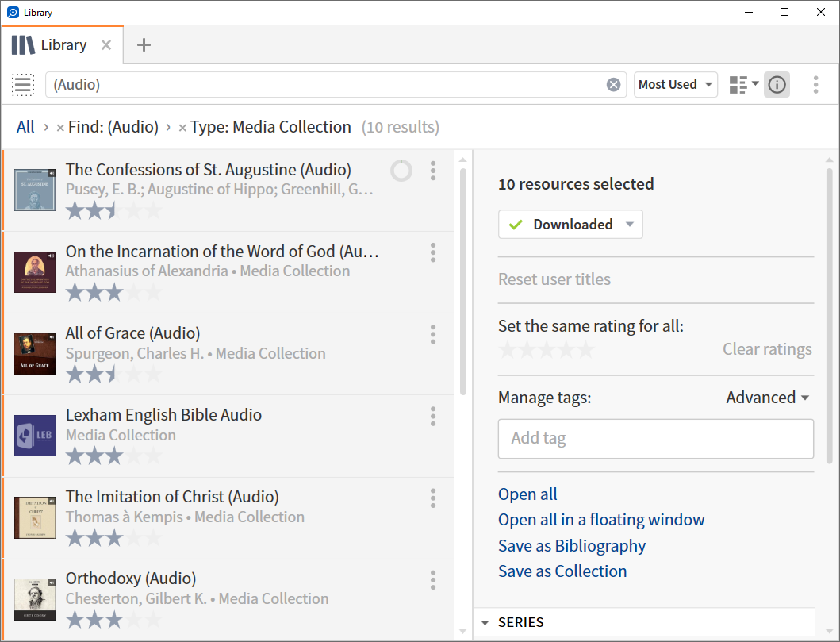This screenshot has height=642, width=840.
Task: Select title The Imitation of Christ (Audio)
Action: coord(172,497)
